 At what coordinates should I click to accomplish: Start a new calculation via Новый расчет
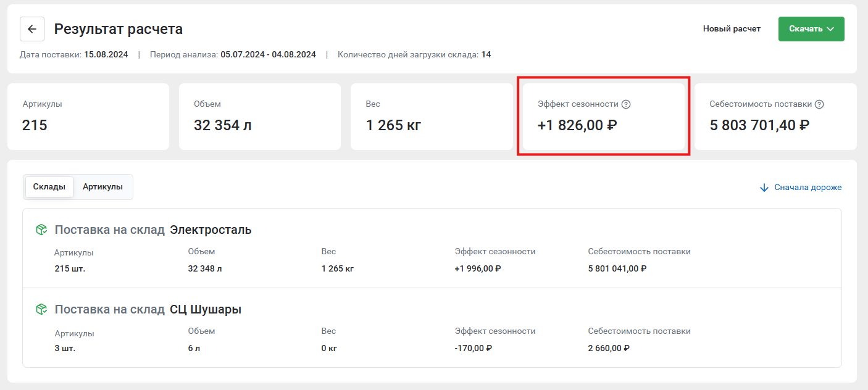pyautogui.click(x=732, y=29)
